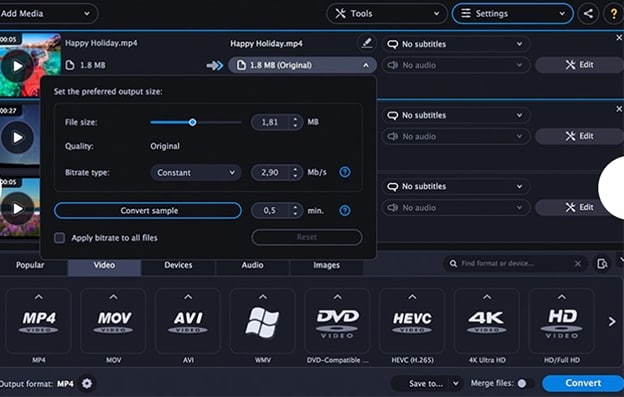This screenshot has height=397, width=624.
Task: Toggle the Merge files switch
Action: tap(525, 383)
